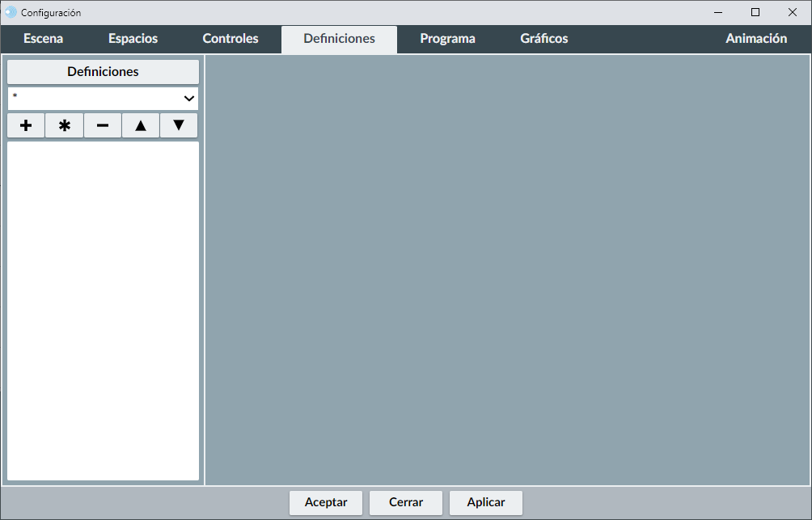812x520 pixels.
Task: Go to the Controles tab
Action: point(230,39)
